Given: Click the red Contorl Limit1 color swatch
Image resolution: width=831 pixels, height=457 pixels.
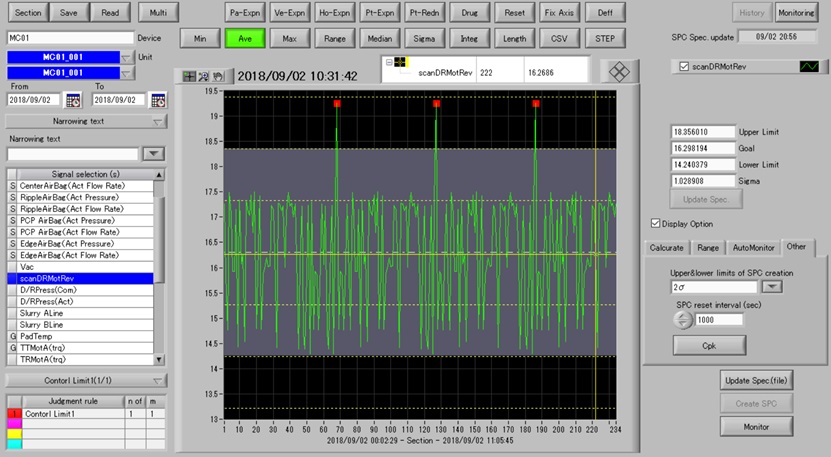Looking at the screenshot, I should pyautogui.click(x=14, y=414).
